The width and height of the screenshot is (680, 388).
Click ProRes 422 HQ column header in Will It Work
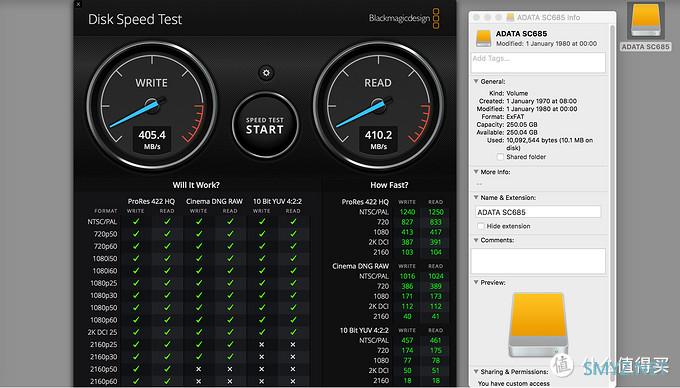click(x=151, y=201)
